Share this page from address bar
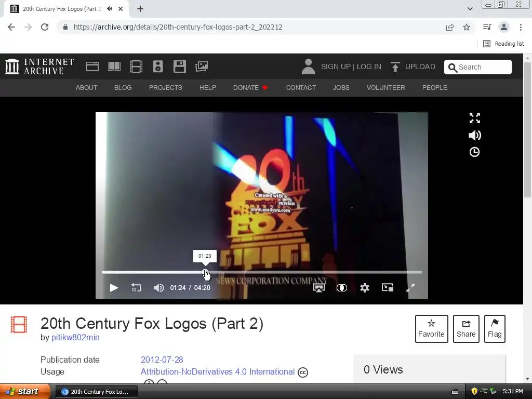The image size is (532, 399). (450, 27)
